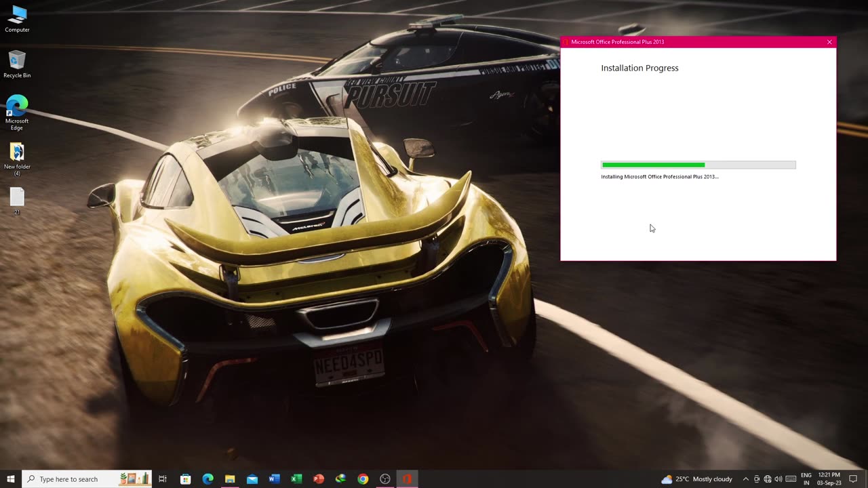
Task: Open the clock showing 12:21 PM
Action: click(829, 479)
